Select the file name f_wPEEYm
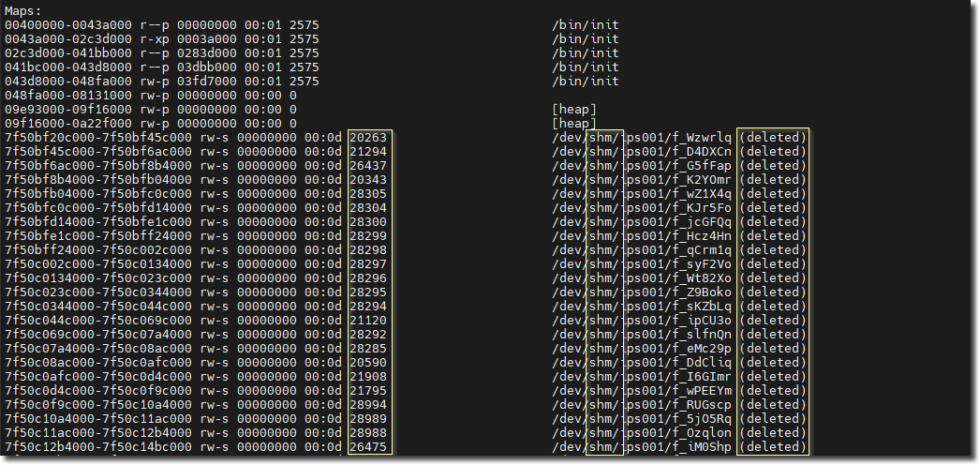 click(x=702, y=391)
